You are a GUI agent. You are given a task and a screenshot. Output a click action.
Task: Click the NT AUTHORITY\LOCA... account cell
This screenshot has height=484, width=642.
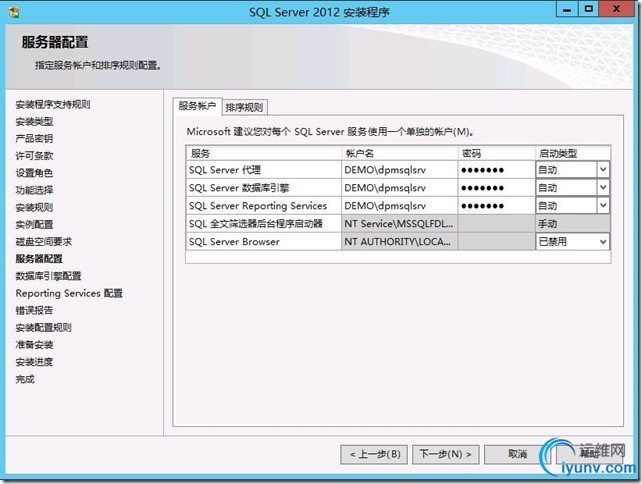399,242
